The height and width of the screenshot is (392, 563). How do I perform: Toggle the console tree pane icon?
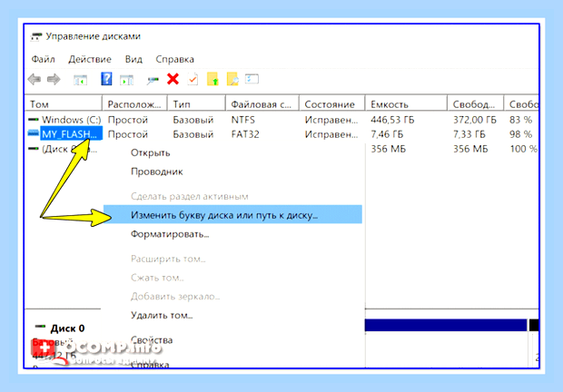tap(81, 80)
